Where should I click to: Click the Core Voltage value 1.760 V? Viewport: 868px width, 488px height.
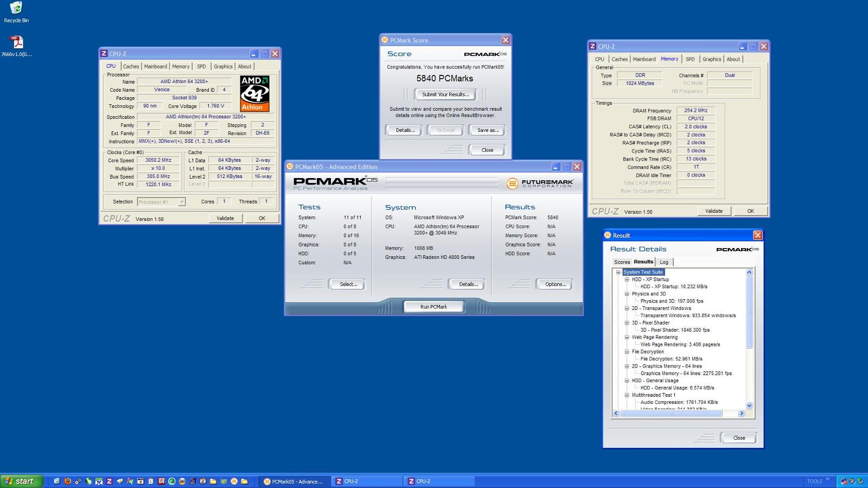[215, 106]
